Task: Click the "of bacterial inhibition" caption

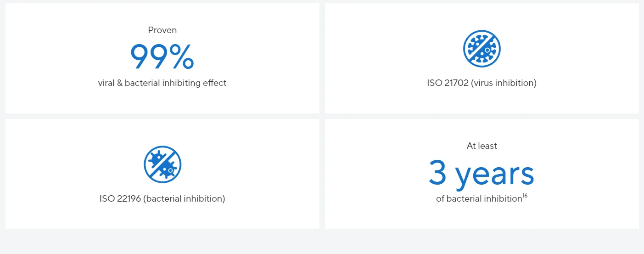Action: point(479,199)
